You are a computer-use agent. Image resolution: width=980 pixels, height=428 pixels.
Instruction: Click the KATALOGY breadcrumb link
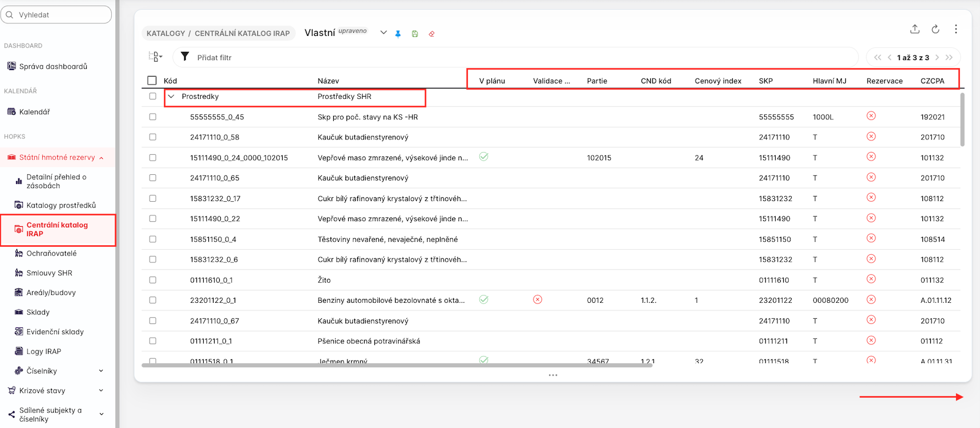pos(166,33)
